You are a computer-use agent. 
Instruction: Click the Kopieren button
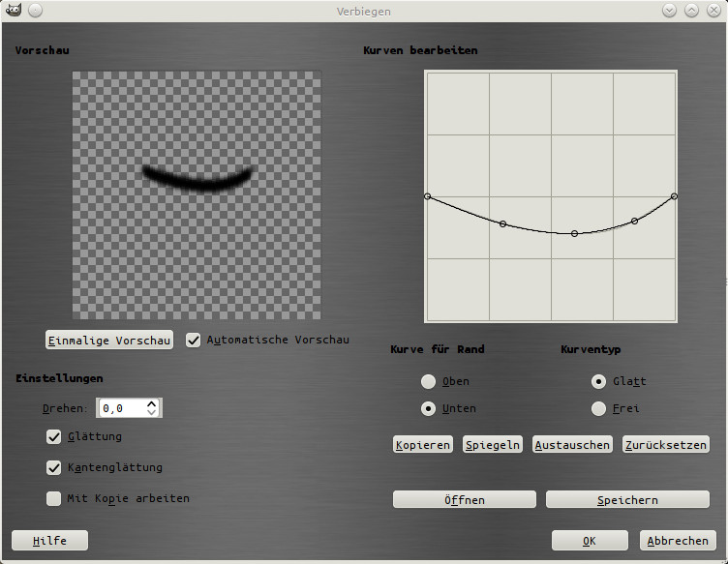click(423, 445)
